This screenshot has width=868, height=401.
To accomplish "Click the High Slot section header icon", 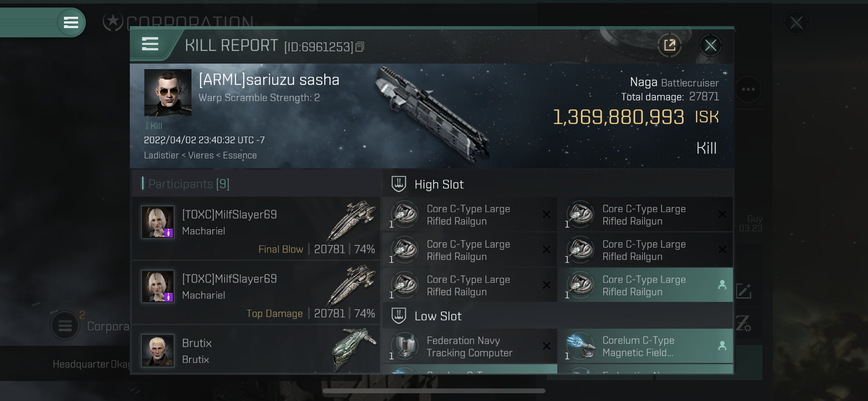I will [x=398, y=184].
